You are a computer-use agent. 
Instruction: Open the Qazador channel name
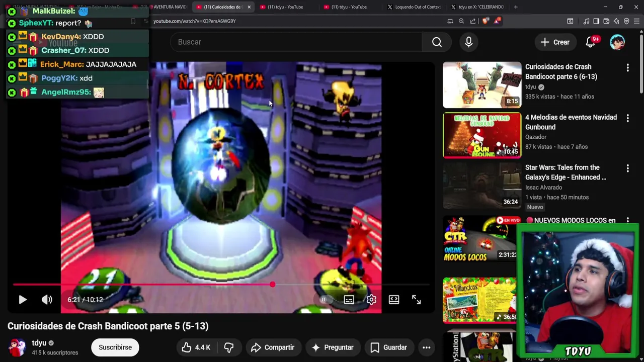point(536,137)
